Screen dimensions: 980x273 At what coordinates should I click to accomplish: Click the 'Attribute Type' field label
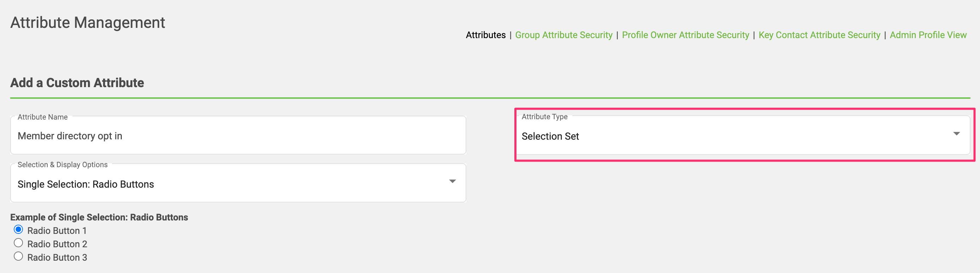coord(544,117)
